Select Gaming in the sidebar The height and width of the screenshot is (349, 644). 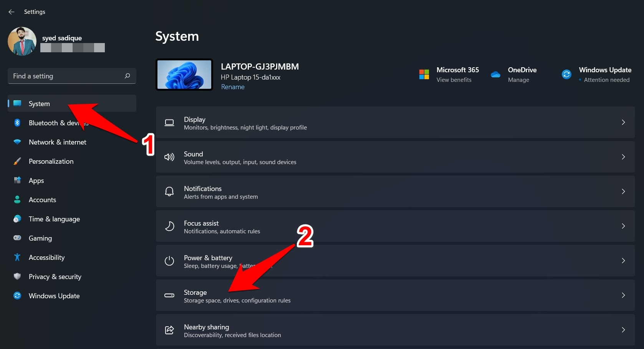click(40, 238)
